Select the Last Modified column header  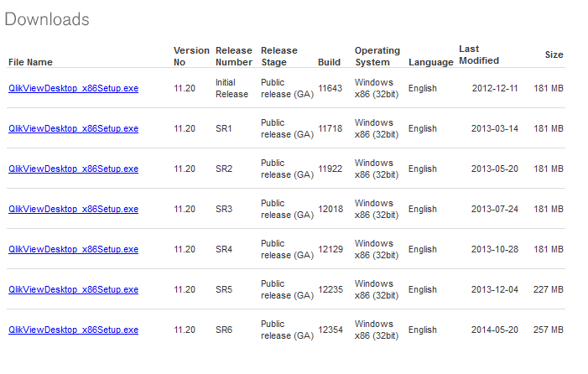tap(479, 55)
